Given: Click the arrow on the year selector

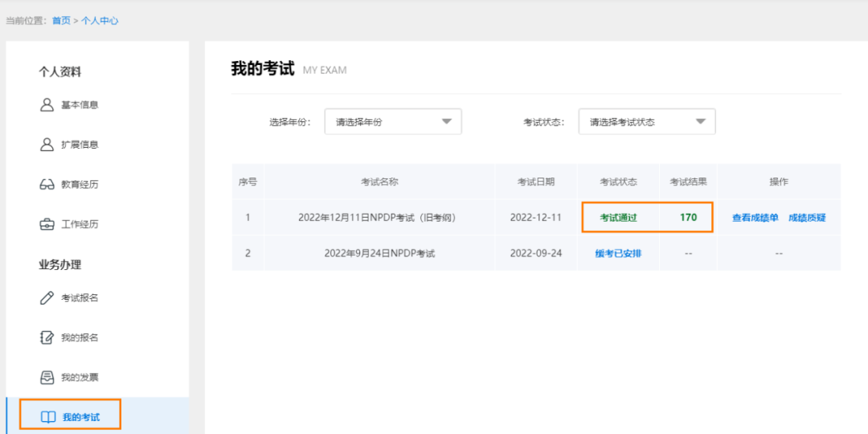Looking at the screenshot, I should coord(447,122).
